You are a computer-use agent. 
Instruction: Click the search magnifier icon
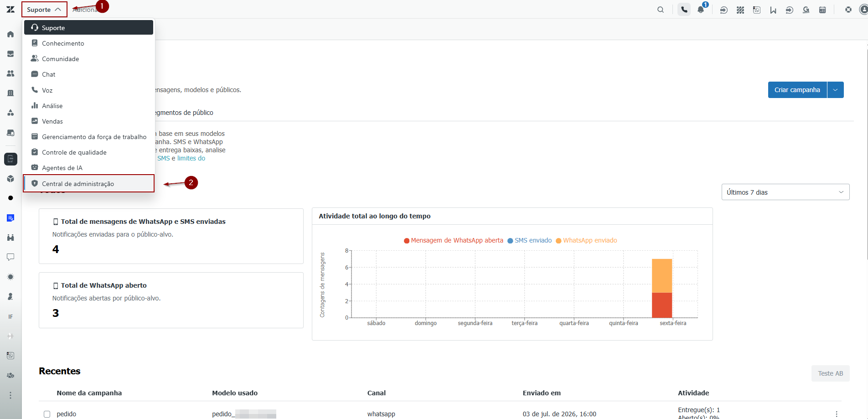click(661, 10)
